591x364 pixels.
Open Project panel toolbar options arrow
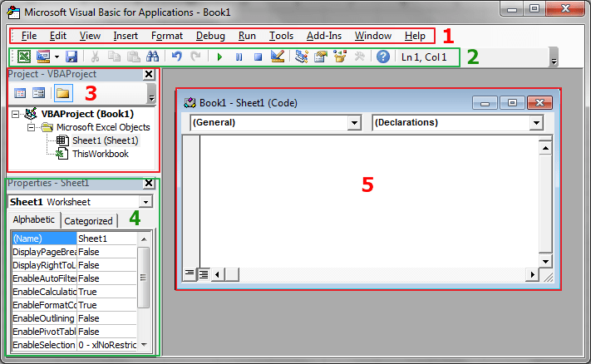pyautogui.click(x=151, y=93)
